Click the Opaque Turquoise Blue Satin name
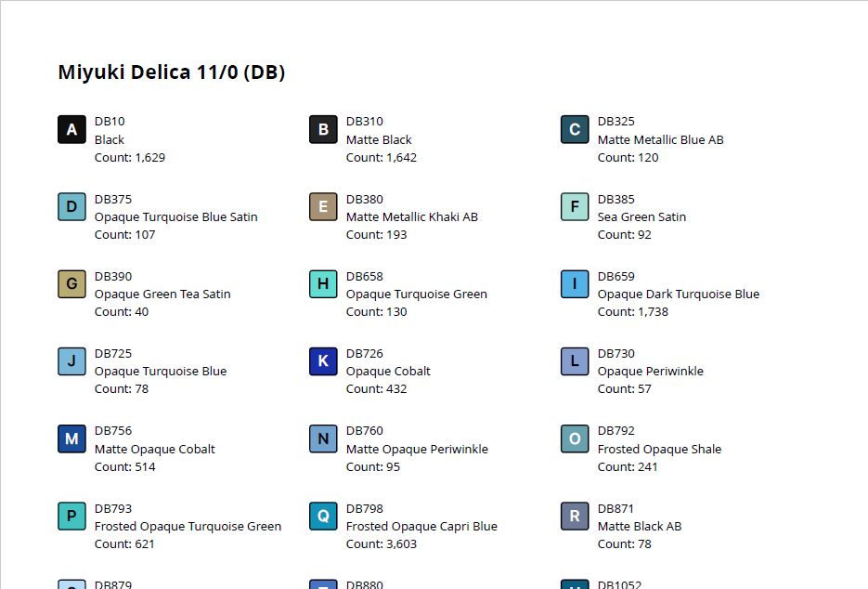868x589 pixels. click(176, 216)
